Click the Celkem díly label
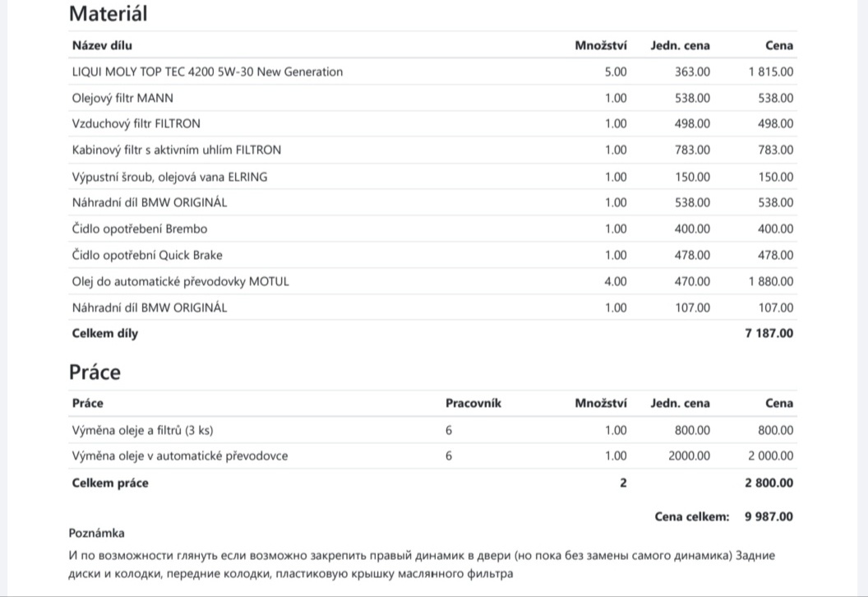Image resolution: width=868 pixels, height=597 pixels. pyautogui.click(x=104, y=333)
